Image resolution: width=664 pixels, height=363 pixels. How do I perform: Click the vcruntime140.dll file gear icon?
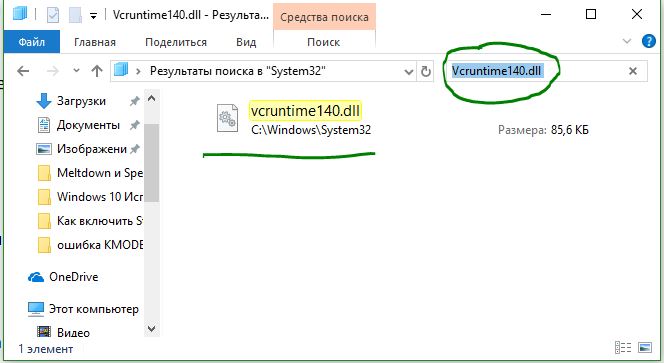[227, 118]
